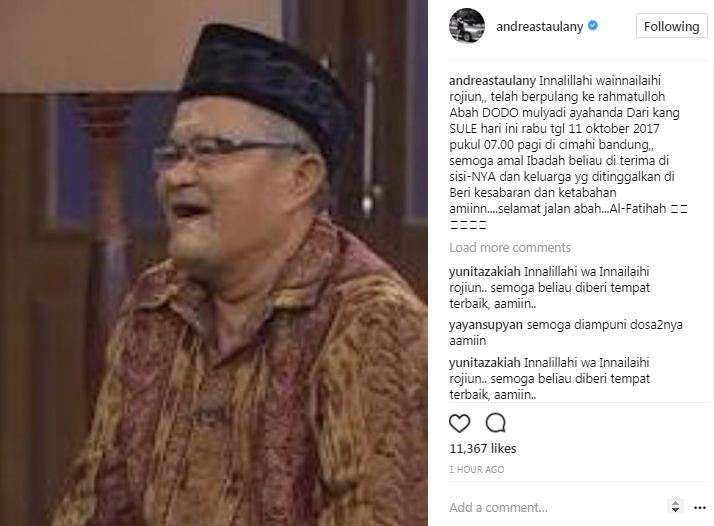
Task: Open comments via speech bubble icon
Action: point(495,423)
